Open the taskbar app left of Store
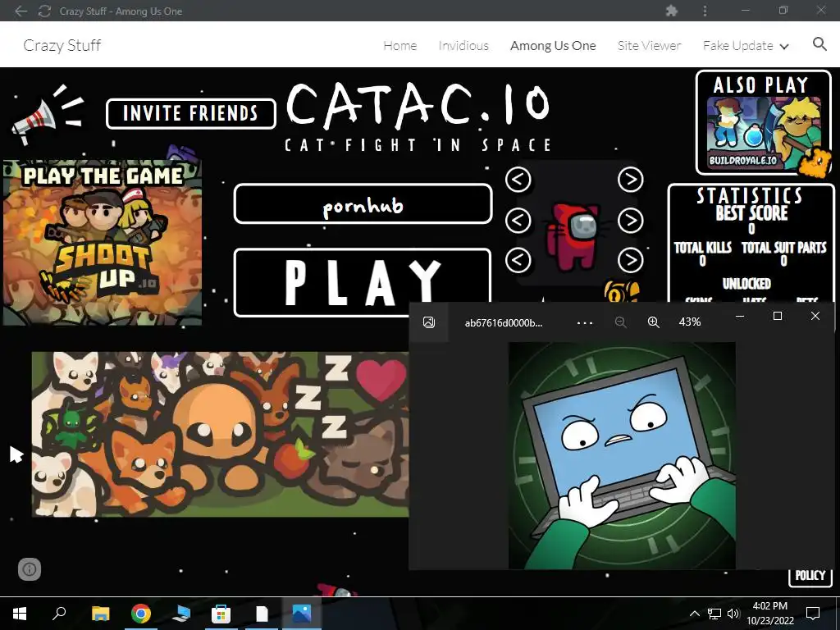 pyautogui.click(x=181, y=614)
